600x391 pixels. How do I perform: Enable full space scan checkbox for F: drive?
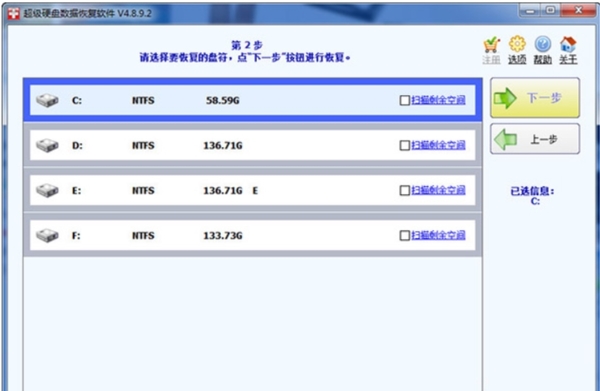pyautogui.click(x=404, y=235)
